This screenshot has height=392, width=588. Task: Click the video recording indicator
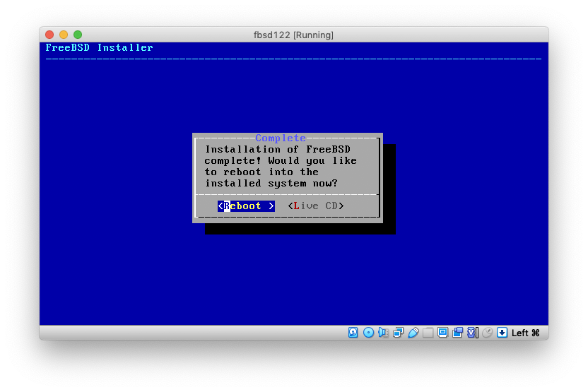click(458, 333)
